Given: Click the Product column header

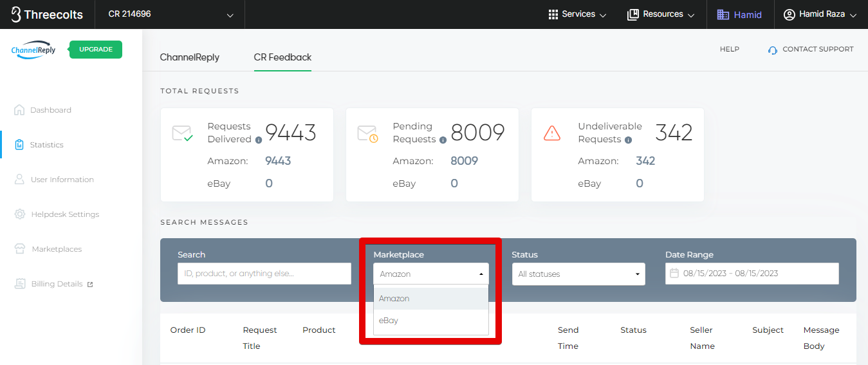Looking at the screenshot, I should [x=319, y=330].
